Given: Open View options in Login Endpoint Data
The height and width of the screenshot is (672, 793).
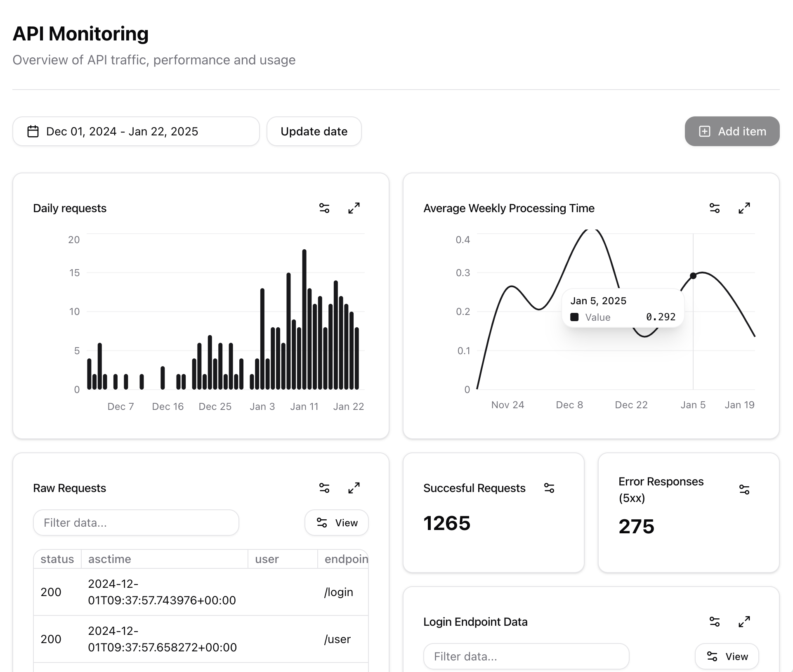Looking at the screenshot, I should click(727, 656).
